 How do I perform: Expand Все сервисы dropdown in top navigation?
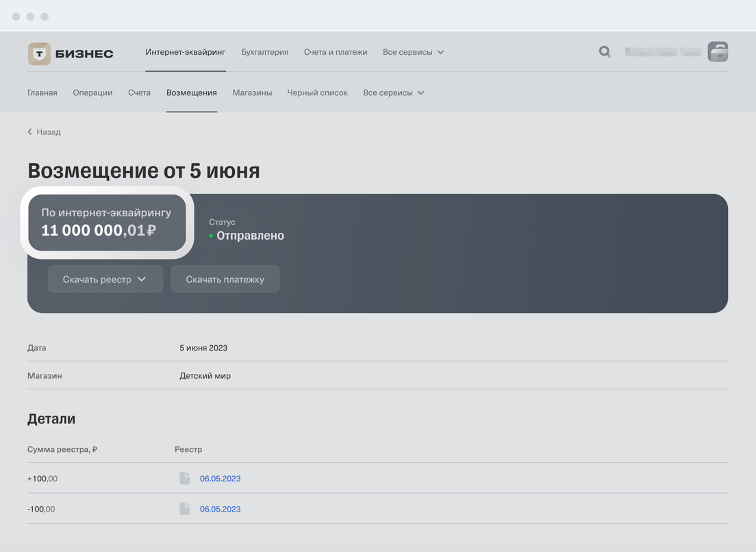(x=413, y=52)
